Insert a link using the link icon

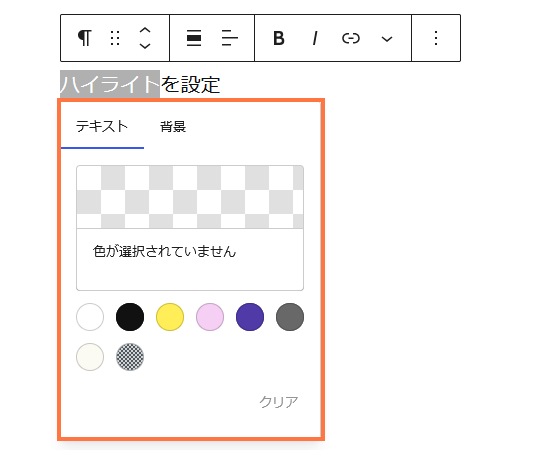tap(351, 38)
